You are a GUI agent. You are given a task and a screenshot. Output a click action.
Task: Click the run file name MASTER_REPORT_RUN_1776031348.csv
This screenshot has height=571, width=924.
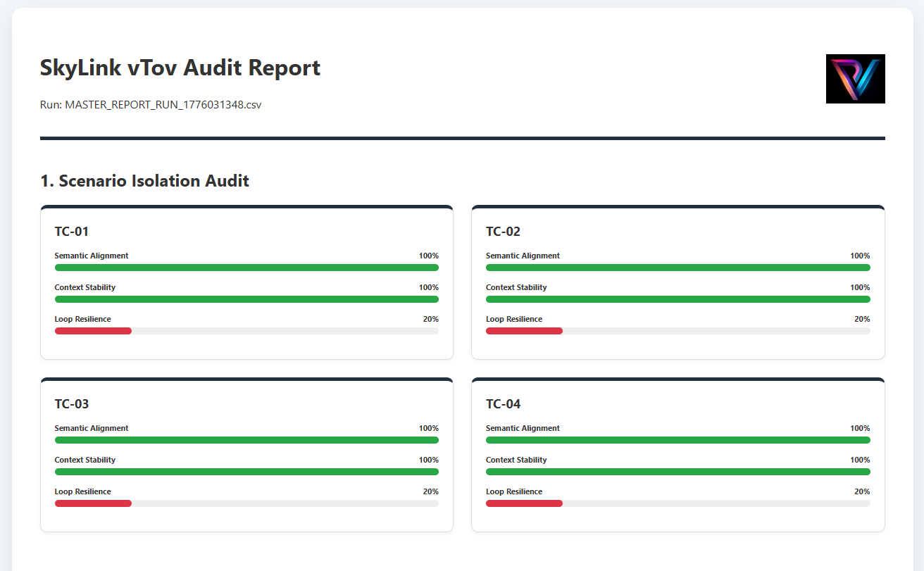pos(163,105)
